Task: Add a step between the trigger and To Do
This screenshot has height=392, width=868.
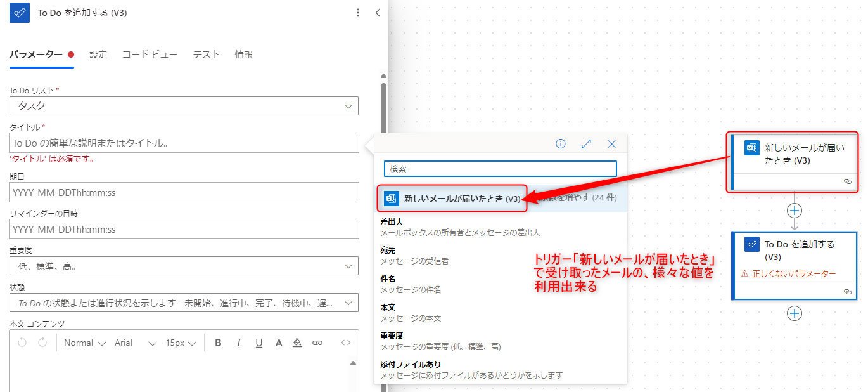Action: pos(795,210)
